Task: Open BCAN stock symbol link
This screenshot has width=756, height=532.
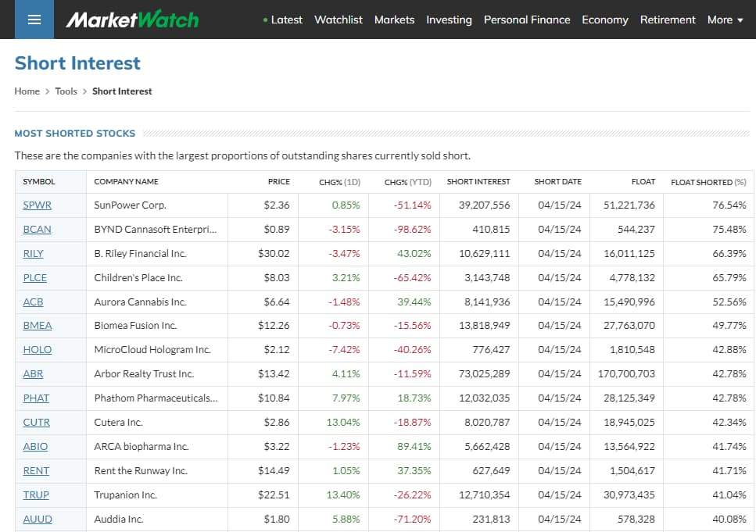Action: [37, 230]
